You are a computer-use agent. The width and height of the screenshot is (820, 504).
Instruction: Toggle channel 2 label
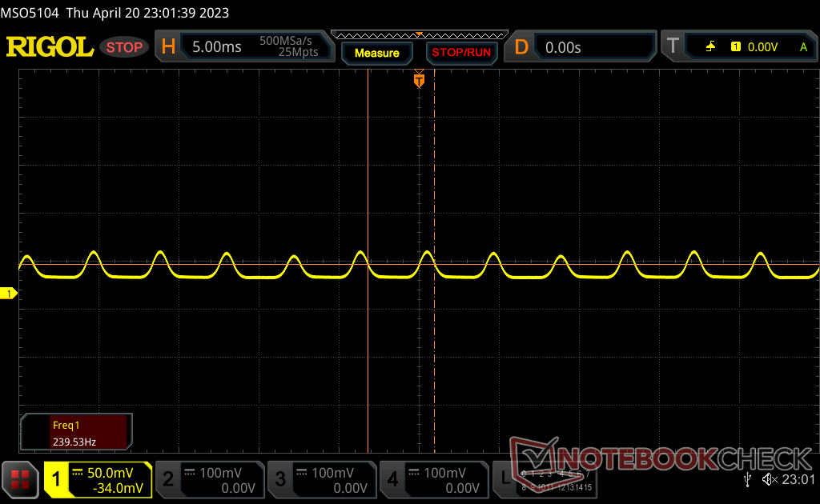click(168, 479)
